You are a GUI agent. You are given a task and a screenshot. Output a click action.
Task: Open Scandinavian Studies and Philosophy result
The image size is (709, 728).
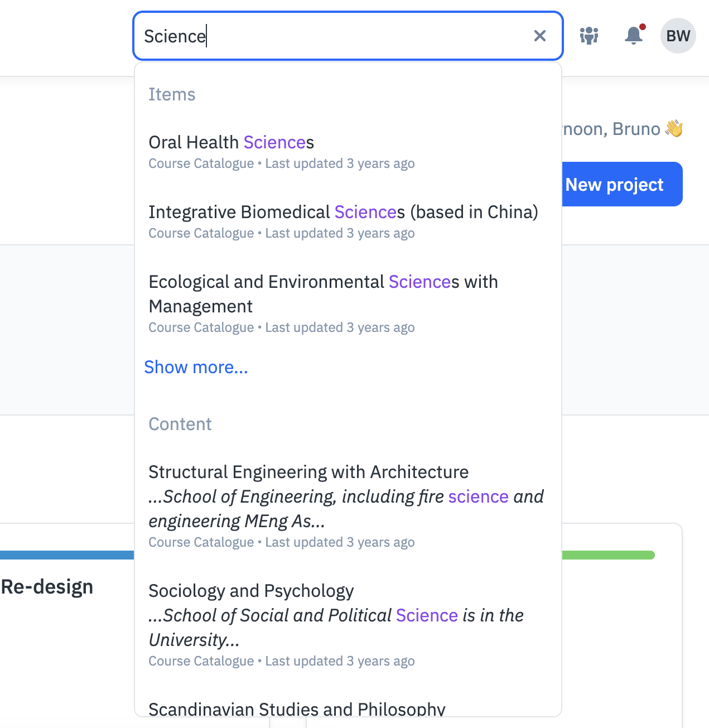[297, 708]
